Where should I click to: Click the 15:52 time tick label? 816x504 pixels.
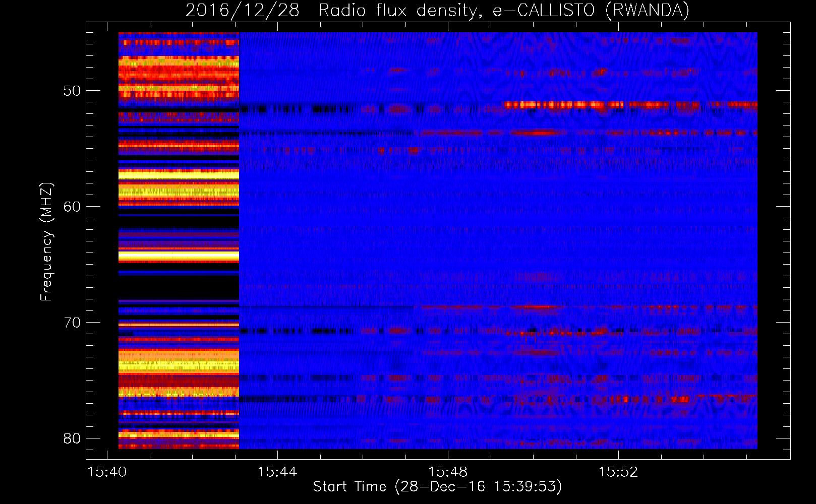pyautogui.click(x=618, y=472)
